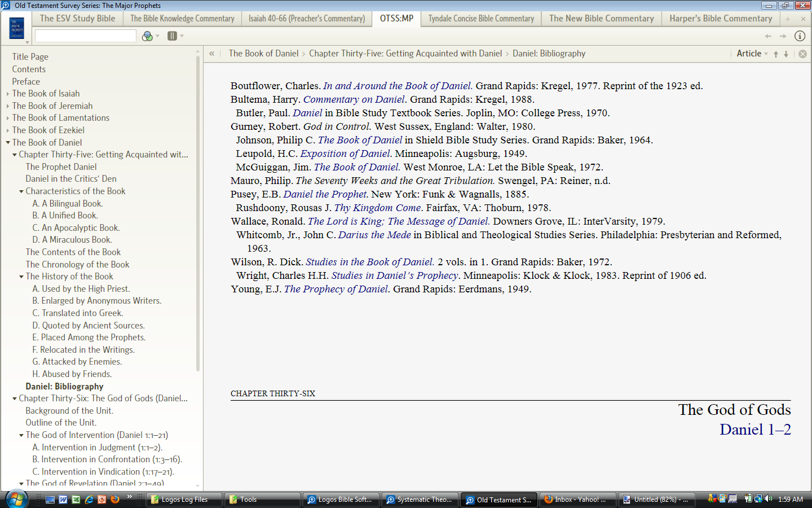This screenshot has height=508, width=812.
Task: Select 'C. An Apocalyptic Book.' entry
Action: 76,228
